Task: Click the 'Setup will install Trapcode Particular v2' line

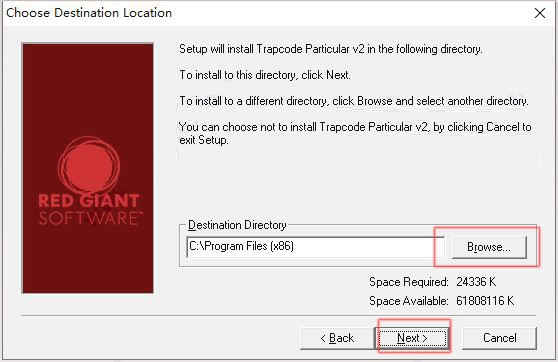Action: (331, 49)
